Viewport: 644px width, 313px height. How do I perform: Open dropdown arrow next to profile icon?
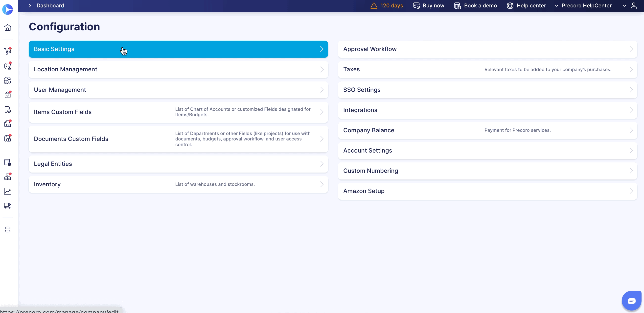(624, 6)
